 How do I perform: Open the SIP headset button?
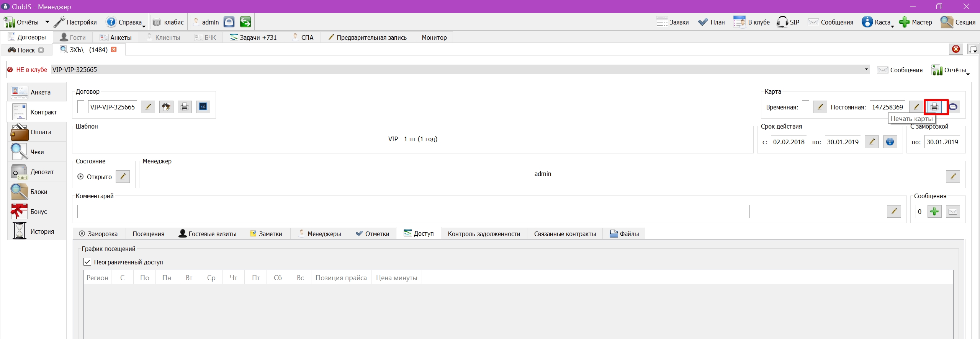click(x=788, y=22)
